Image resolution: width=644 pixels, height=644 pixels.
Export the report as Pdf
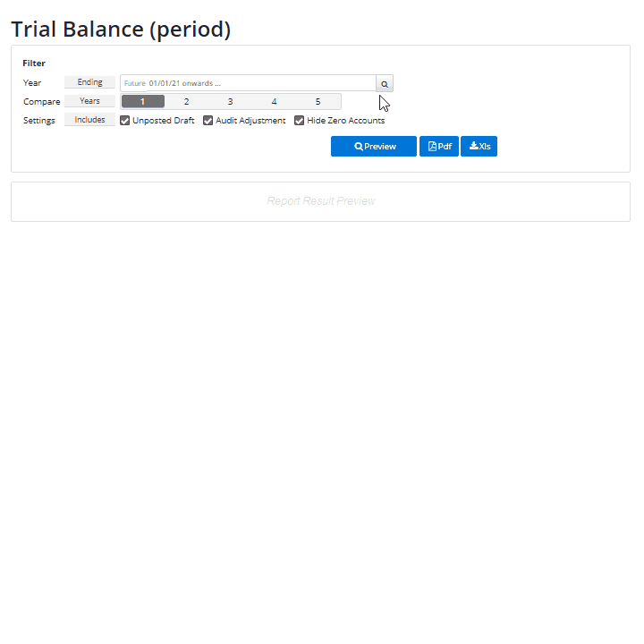pyautogui.click(x=439, y=146)
